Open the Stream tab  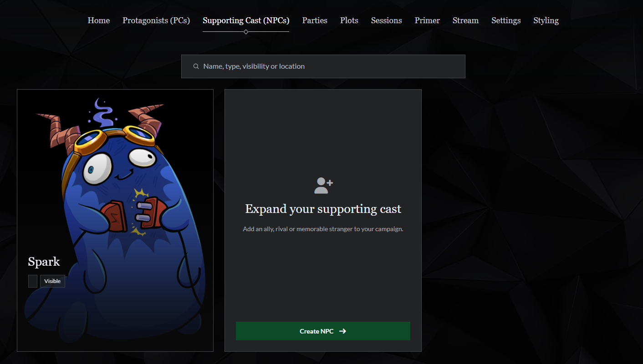(465, 20)
